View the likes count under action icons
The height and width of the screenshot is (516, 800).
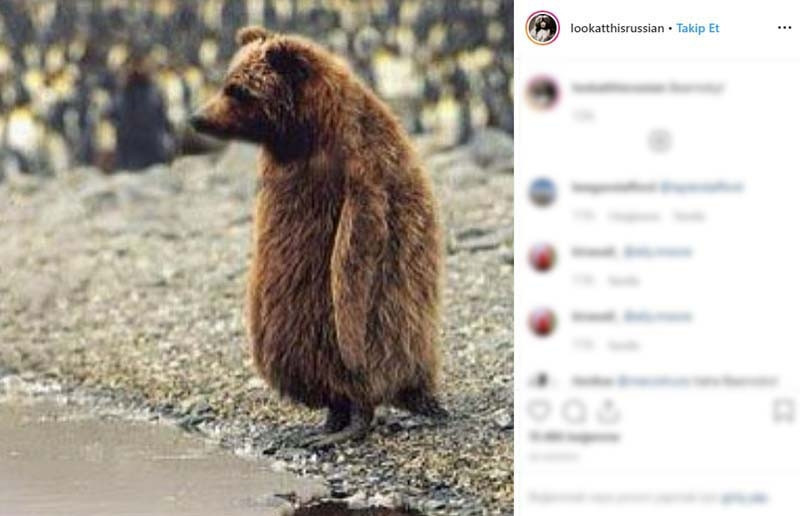pyautogui.click(x=574, y=436)
